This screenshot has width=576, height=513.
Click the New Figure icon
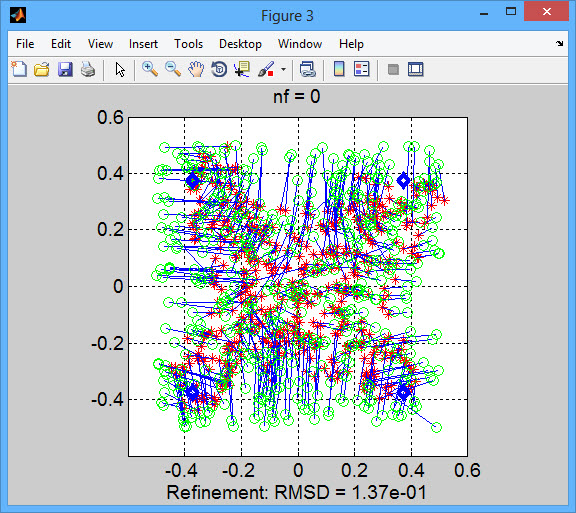click(19, 69)
